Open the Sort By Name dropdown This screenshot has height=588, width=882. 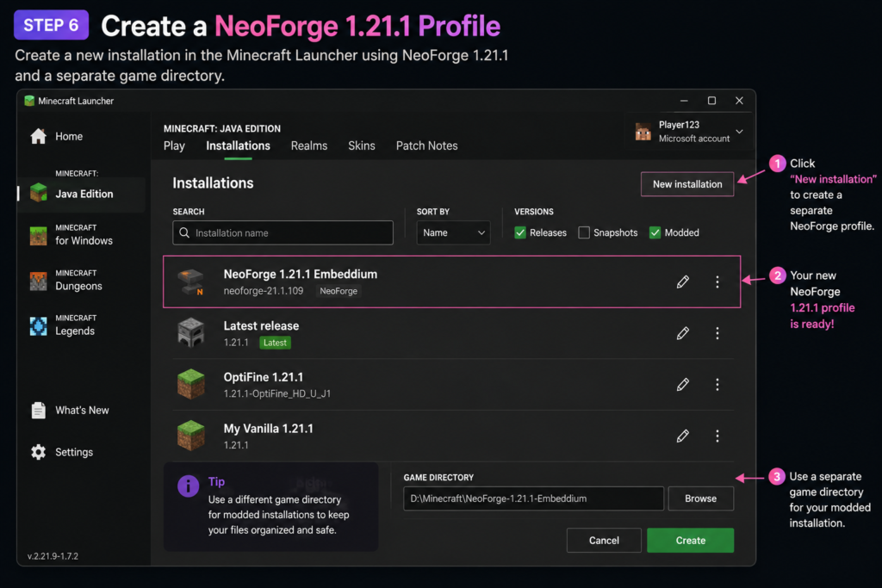click(x=453, y=232)
